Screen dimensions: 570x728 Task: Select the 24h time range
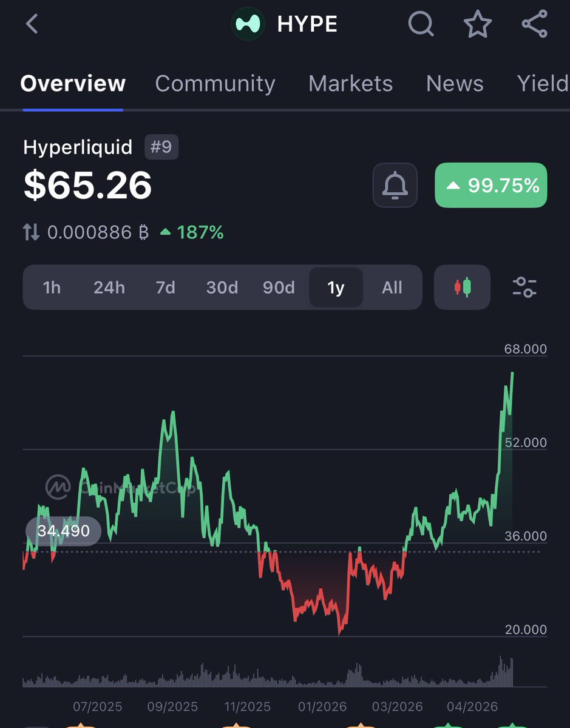109,287
